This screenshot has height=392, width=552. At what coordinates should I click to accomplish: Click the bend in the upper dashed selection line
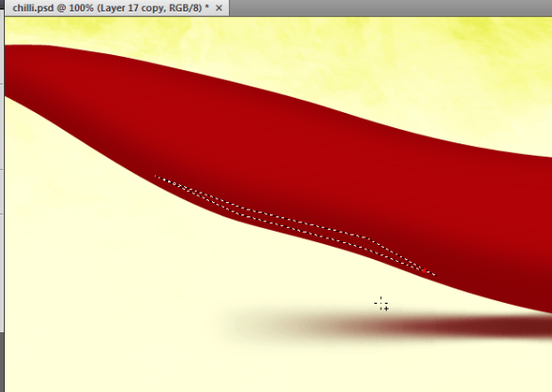click(x=368, y=238)
